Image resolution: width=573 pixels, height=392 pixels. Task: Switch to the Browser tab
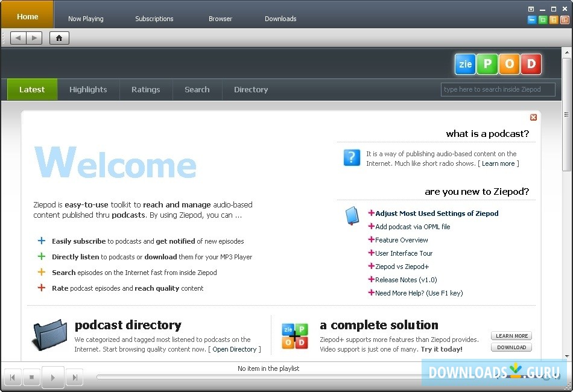(x=220, y=19)
